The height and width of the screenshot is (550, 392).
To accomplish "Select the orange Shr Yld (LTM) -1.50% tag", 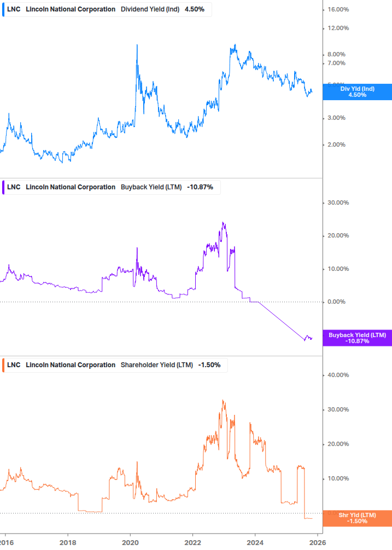I will coord(358,518).
